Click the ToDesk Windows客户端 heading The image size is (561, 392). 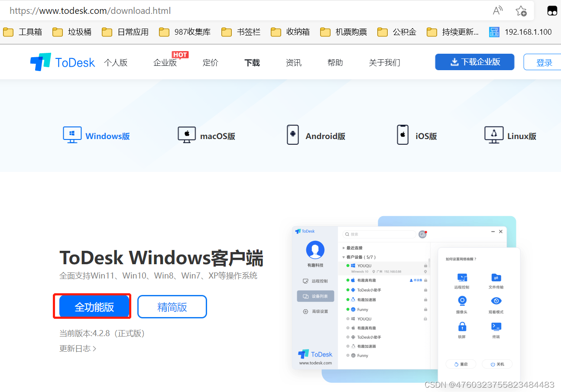point(161,258)
